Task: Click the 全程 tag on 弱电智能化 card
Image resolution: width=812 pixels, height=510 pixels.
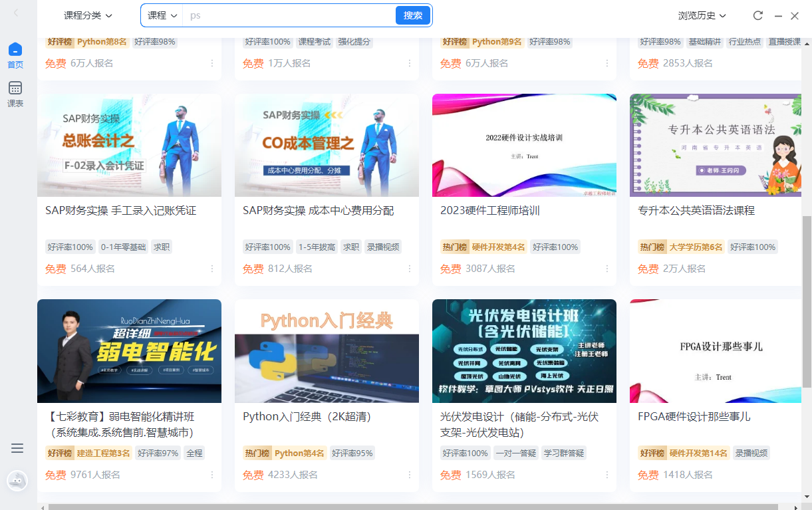Action: click(x=194, y=453)
